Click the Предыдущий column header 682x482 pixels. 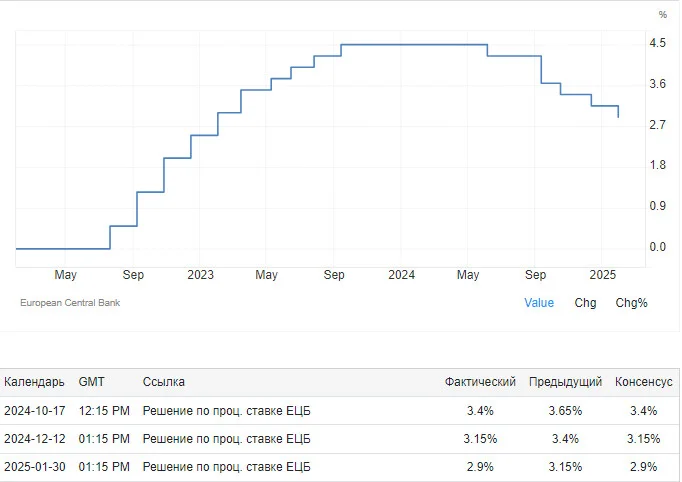[565, 382]
